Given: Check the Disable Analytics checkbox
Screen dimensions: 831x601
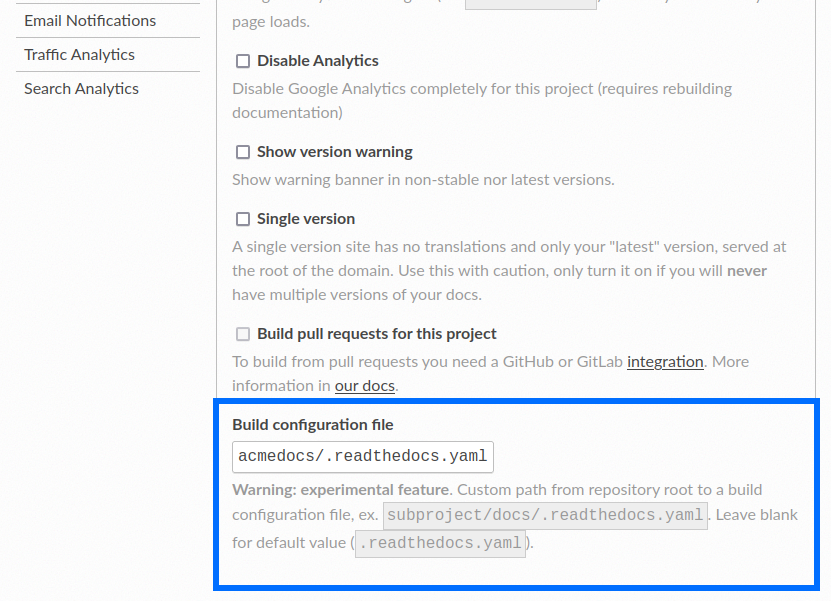Looking at the screenshot, I should (x=243, y=61).
